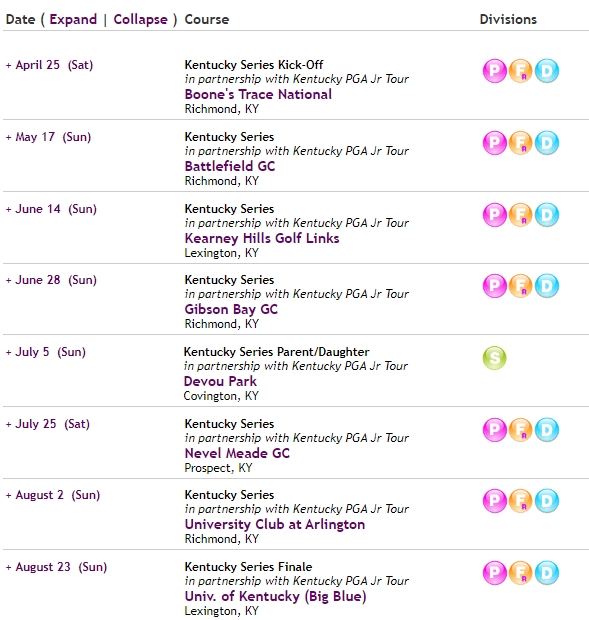Click the blue D division icon for July 25
The width and height of the screenshot is (589, 620).
[x=547, y=430]
